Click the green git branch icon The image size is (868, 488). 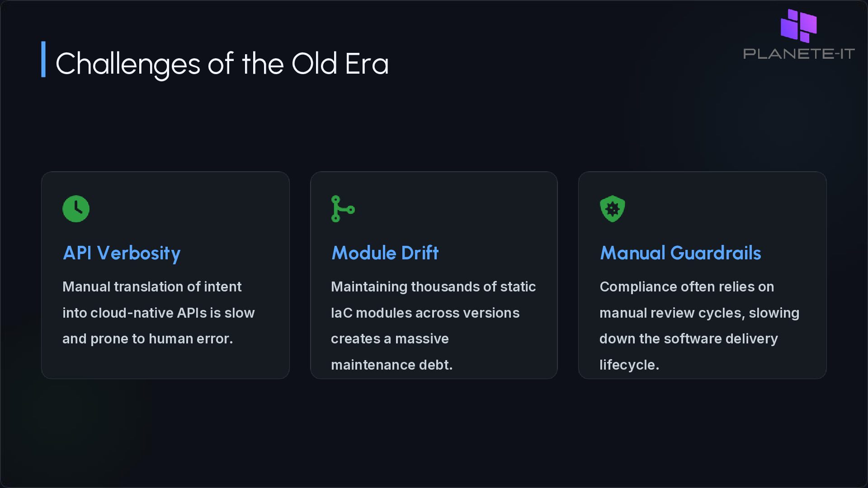tap(343, 209)
